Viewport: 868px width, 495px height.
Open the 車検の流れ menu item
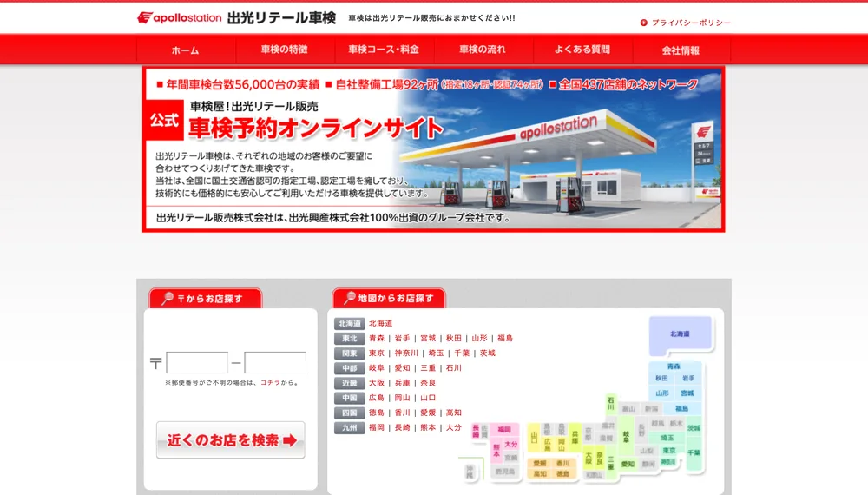(482, 49)
